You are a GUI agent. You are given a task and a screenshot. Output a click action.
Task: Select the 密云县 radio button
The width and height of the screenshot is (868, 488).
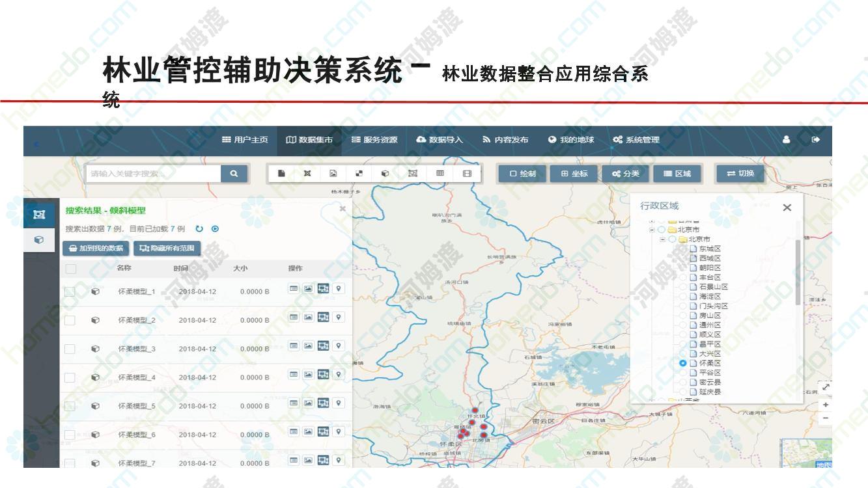[683, 383]
